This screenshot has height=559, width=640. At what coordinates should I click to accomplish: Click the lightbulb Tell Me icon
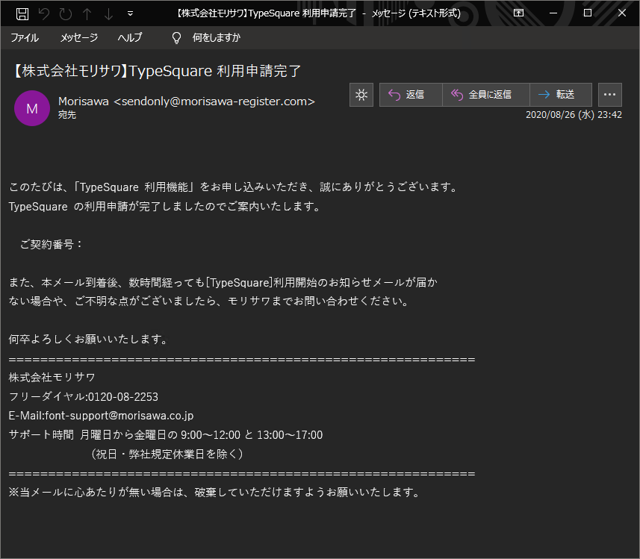176,38
